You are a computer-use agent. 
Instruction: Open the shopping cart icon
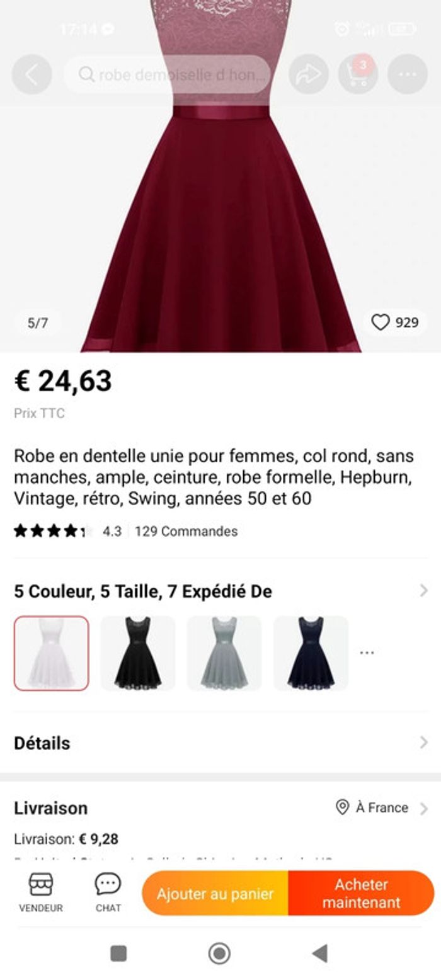coord(357,74)
